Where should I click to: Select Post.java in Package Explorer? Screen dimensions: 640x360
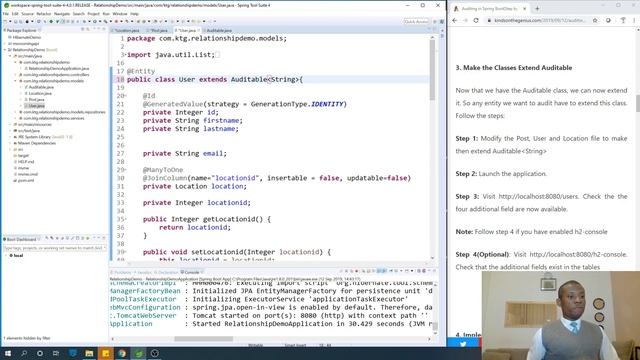tap(36, 100)
